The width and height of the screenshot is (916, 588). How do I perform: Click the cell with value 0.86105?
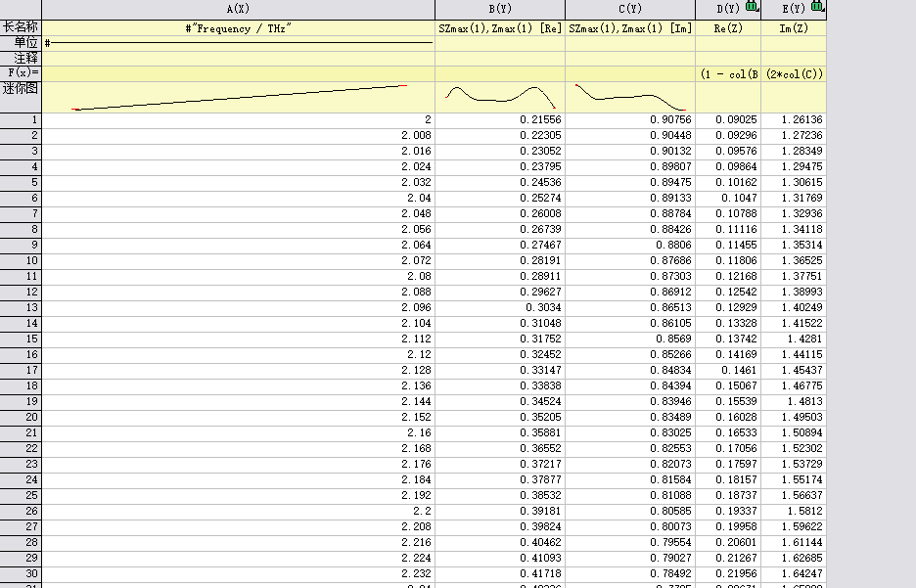(630, 324)
